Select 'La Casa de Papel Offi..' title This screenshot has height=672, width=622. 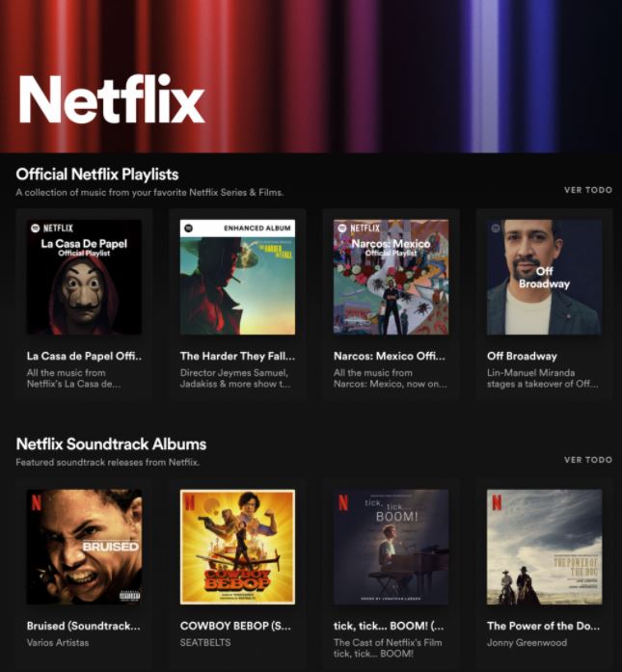[x=84, y=356]
